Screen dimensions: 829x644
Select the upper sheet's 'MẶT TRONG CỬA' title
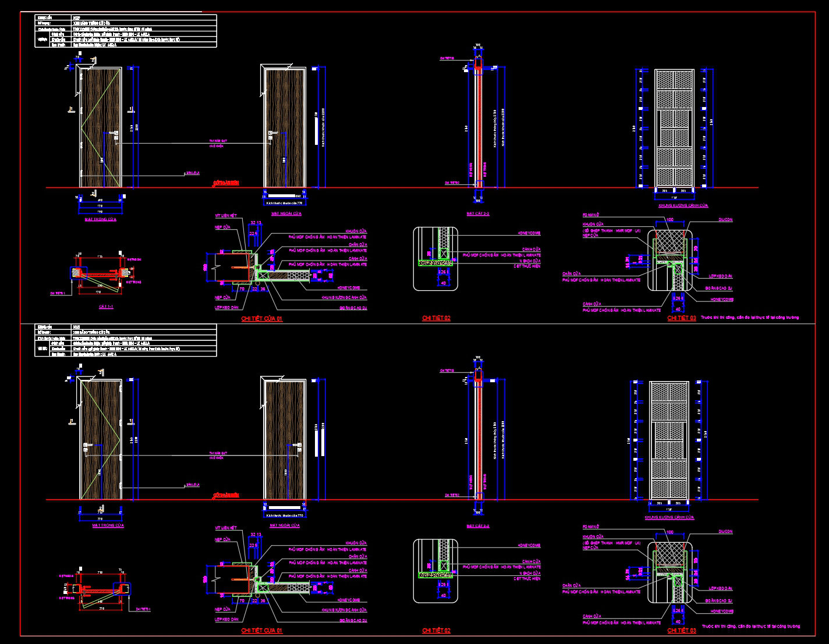click(100, 220)
